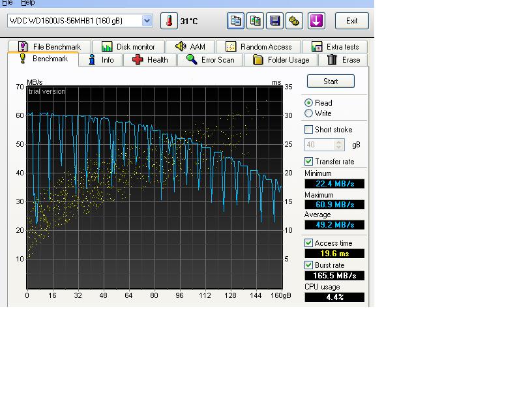532x399 pixels.
Task: Enable the Short stroke checkbox
Action: [x=309, y=130]
